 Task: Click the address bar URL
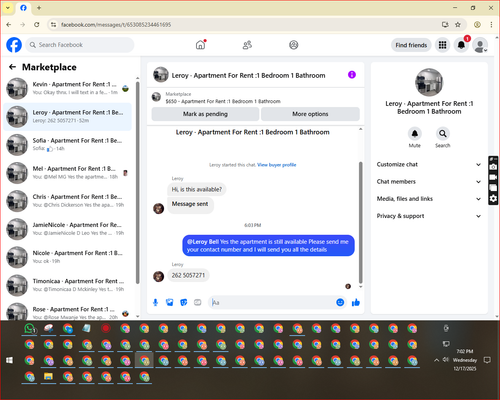point(116,25)
